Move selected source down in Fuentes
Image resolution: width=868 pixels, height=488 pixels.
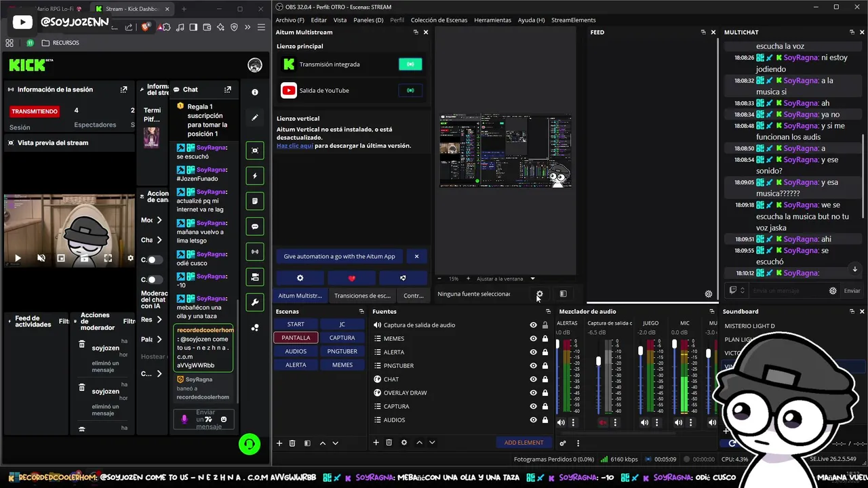pos(432,443)
